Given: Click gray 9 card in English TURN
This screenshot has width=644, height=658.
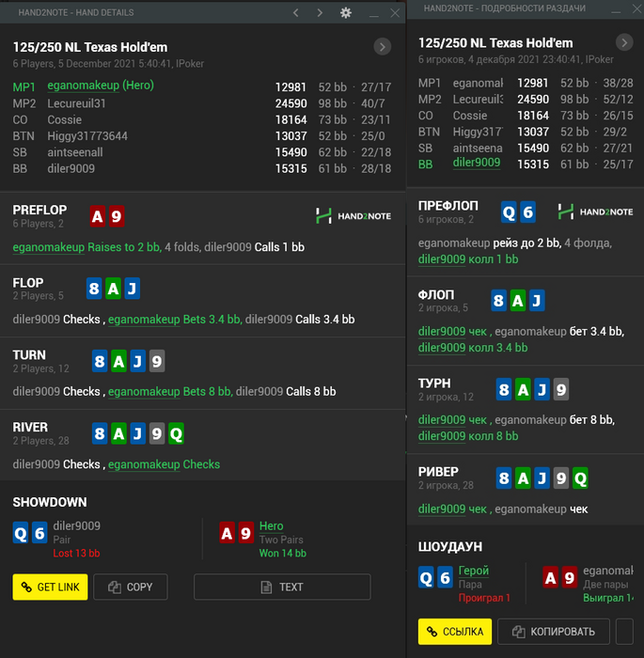Looking at the screenshot, I should [157, 361].
